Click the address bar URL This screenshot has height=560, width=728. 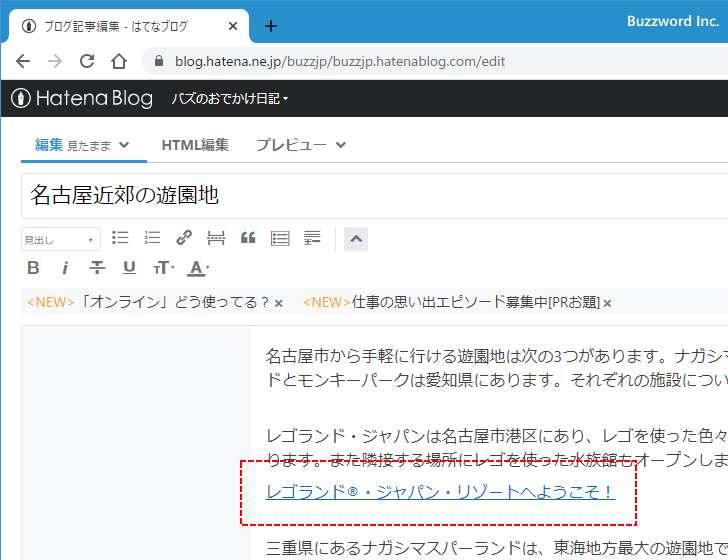(340, 61)
